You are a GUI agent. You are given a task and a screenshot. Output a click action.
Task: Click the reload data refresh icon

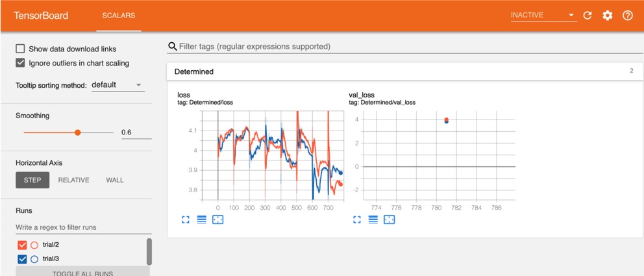[x=588, y=16]
